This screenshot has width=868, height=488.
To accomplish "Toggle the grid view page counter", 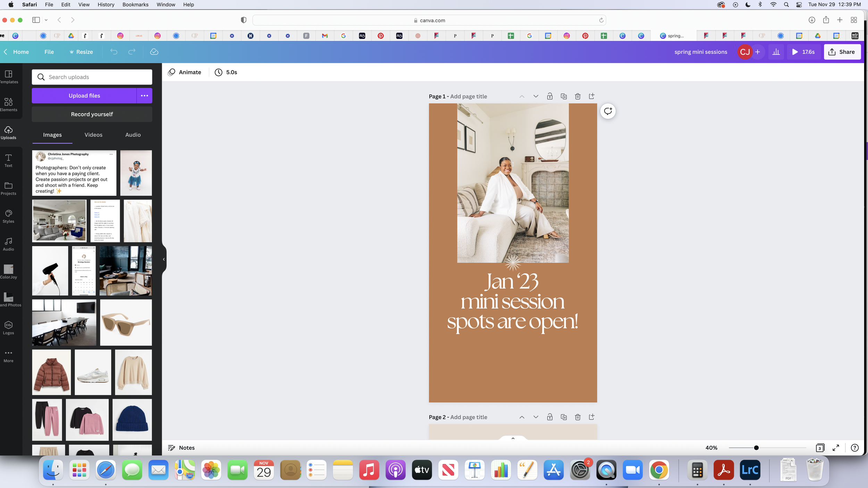I will (x=820, y=448).
